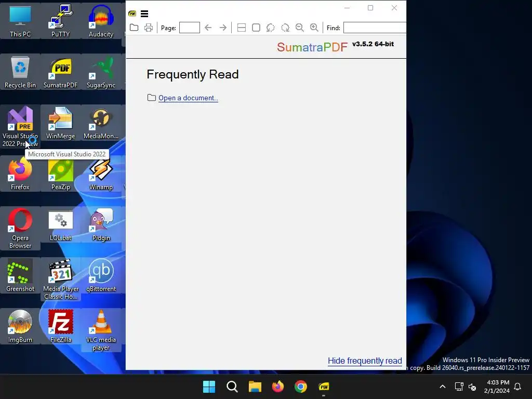Click the Open a document link
This screenshot has width=532, height=399.
pos(188,98)
